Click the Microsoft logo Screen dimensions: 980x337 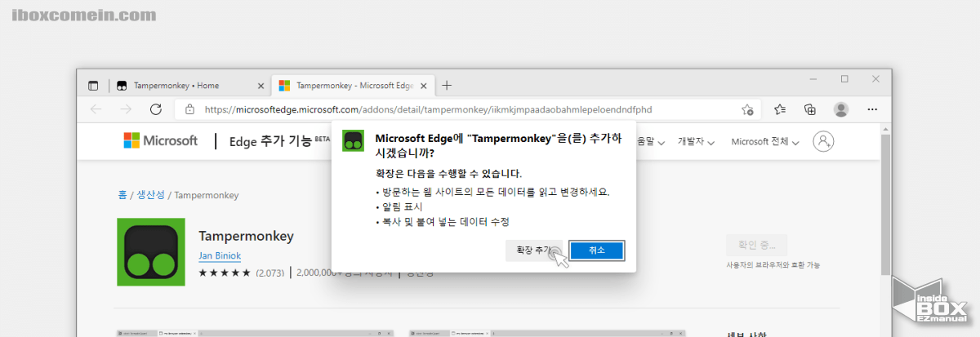pos(160,140)
